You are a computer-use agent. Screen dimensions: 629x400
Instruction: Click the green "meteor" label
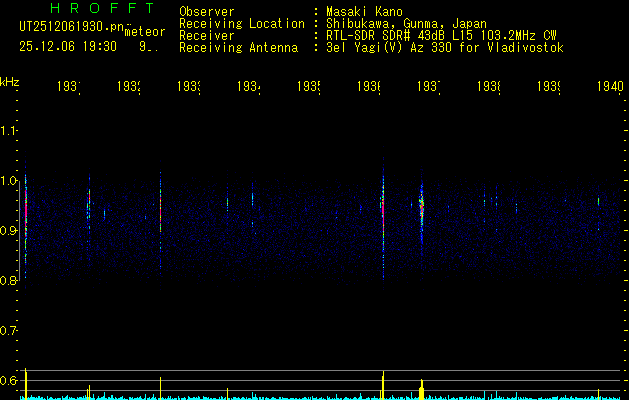coord(144,32)
